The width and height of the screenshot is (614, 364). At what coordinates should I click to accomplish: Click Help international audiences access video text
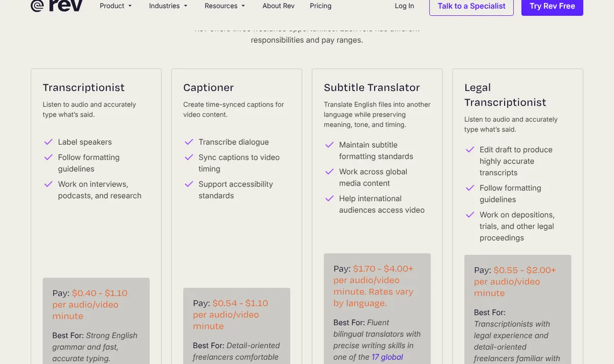382,204
